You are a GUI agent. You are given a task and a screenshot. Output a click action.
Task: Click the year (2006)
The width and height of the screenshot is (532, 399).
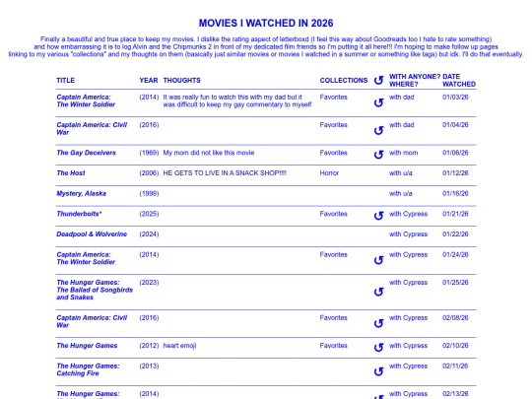[149, 173]
